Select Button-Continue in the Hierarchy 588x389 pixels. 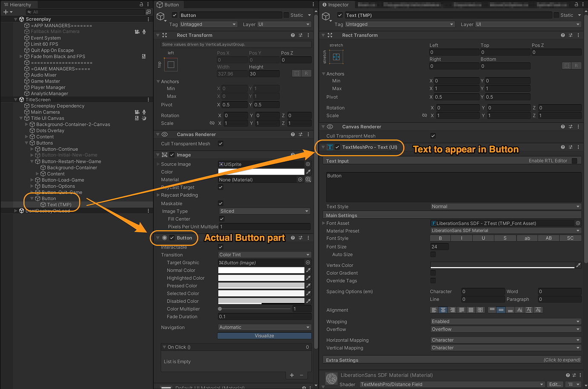click(60, 149)
